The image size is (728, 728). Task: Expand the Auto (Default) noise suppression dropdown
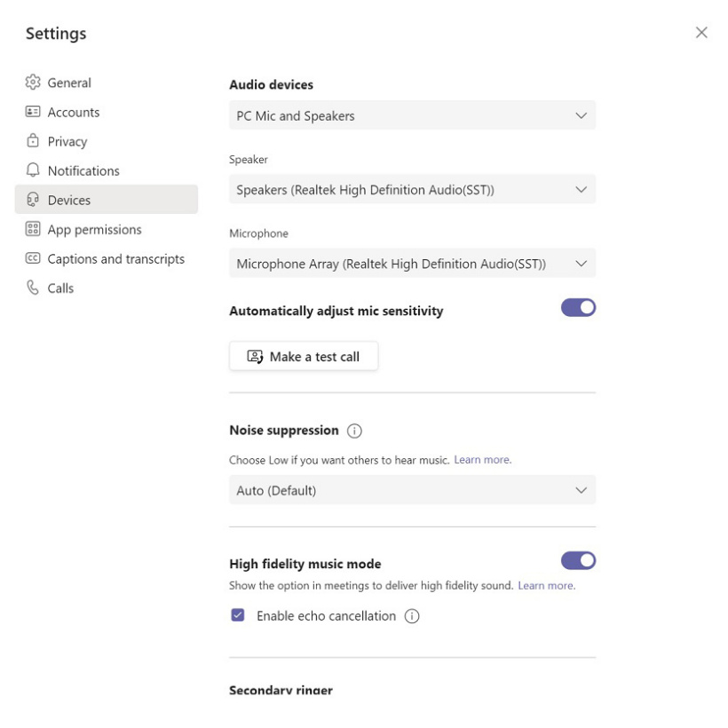click(412, 490)
